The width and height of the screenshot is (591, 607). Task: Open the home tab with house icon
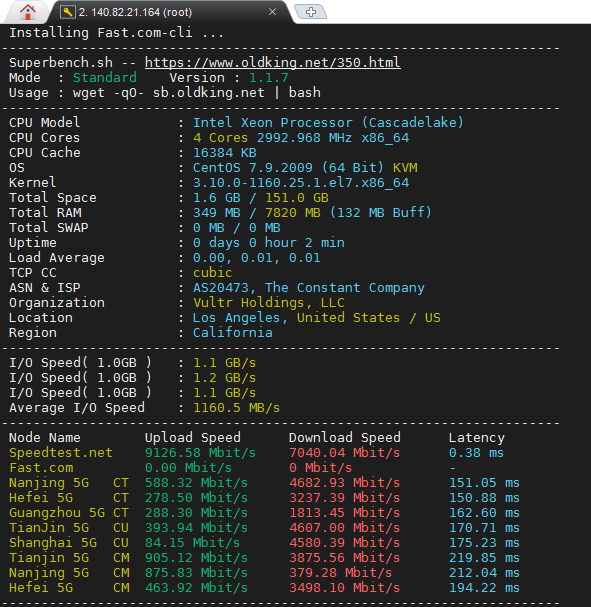pos(27,12)
